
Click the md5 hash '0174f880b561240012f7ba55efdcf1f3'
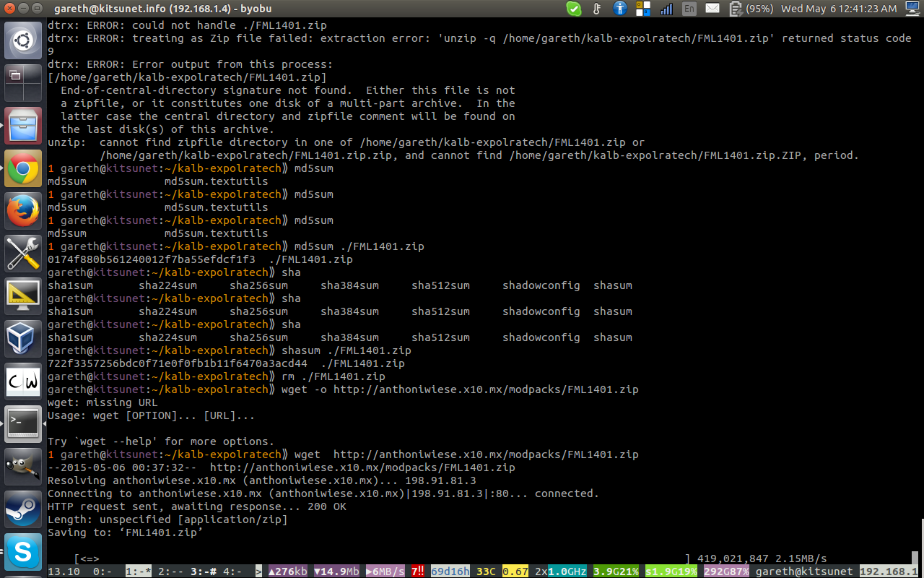click(x=152, y=259)
